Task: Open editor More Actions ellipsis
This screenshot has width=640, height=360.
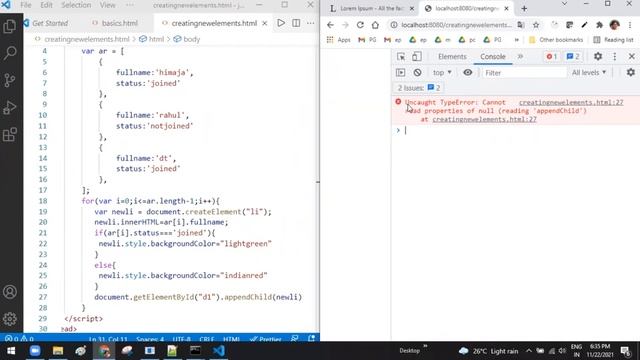Action: [x=311, y=23]
